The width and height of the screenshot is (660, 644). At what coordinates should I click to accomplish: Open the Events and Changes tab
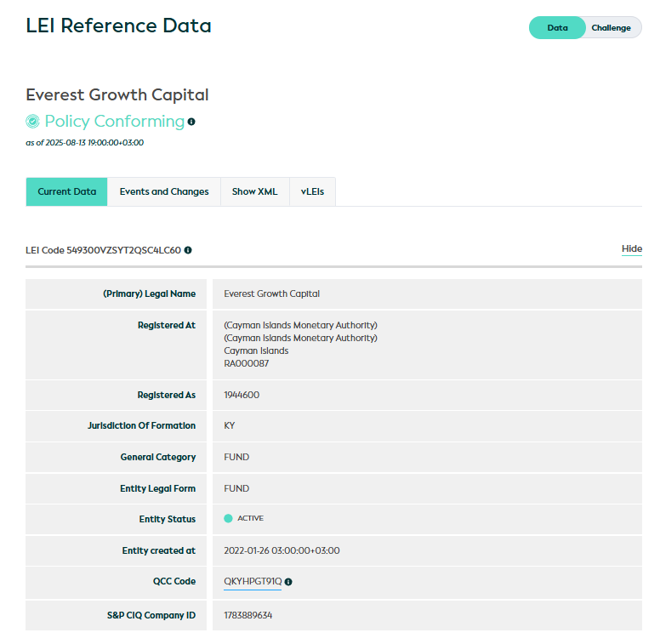pyautogui.click(x=164, y=191)
